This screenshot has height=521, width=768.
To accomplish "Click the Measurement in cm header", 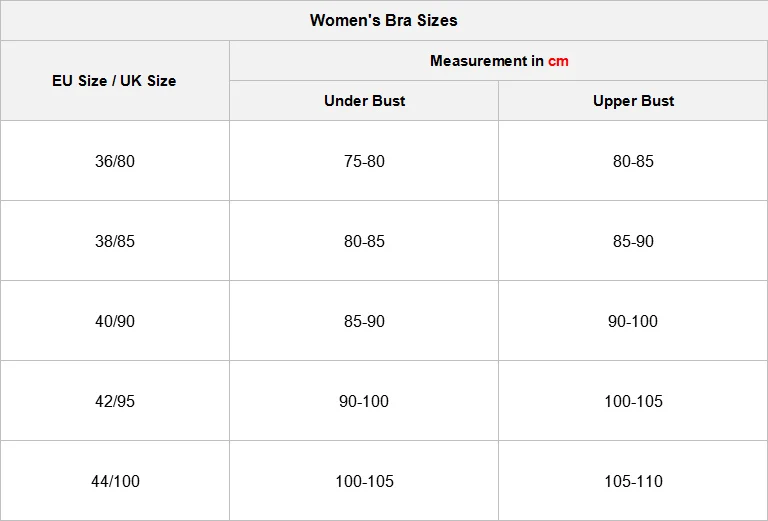I will tap(499, 61).
